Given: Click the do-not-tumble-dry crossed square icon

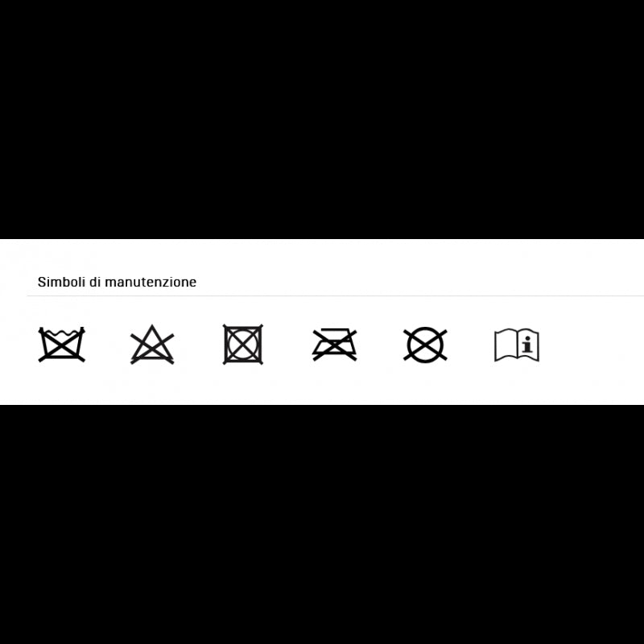Looking at the screenshot, I should [243, 345].
